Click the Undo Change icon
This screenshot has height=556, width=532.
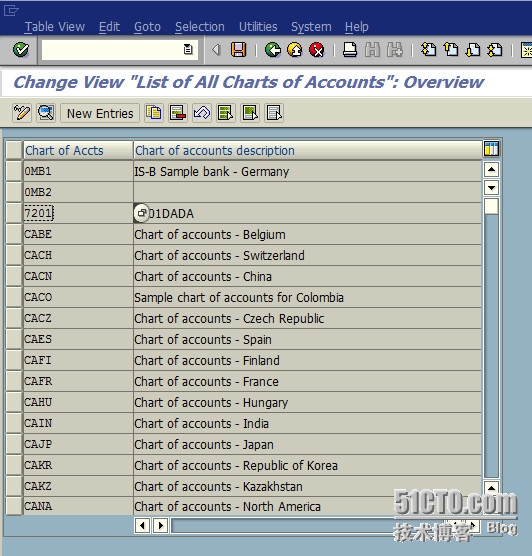tap(202, 113)
